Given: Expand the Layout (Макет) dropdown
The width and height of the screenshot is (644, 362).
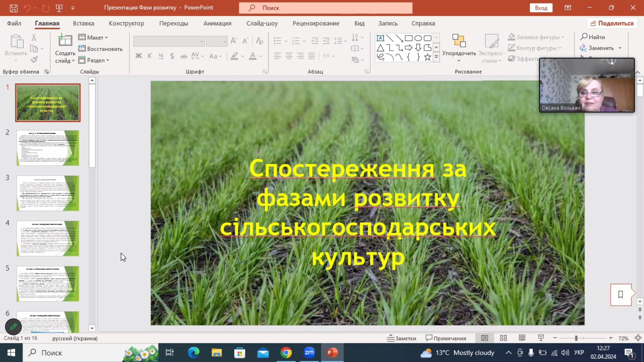Looking at the screenshot, I should pyautogui.click(x=93, y=38).
